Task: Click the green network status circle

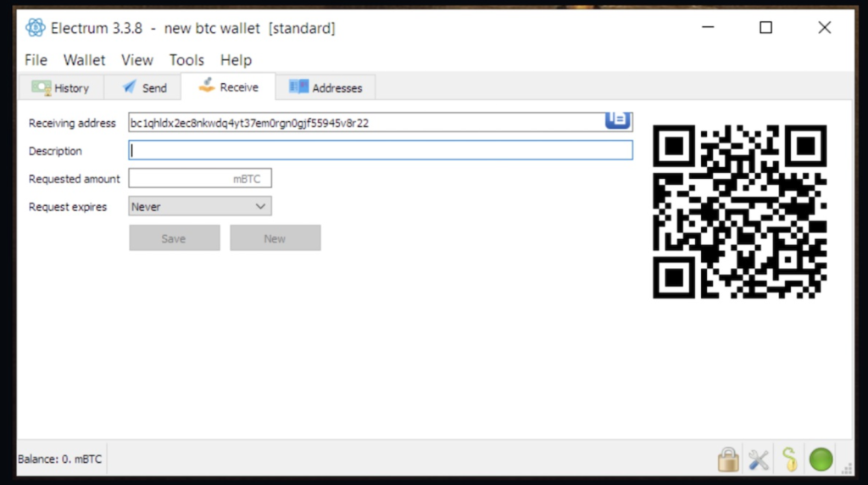Action: tap(821, 460)
